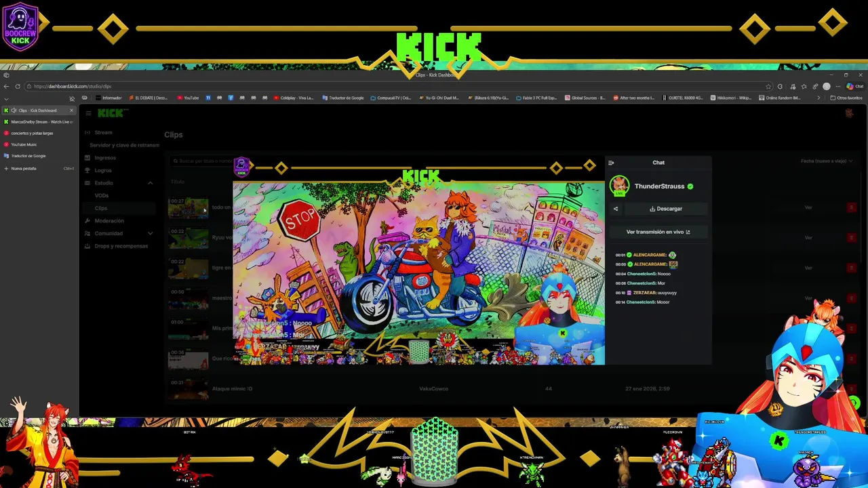Share the clip with the share icon
The image size is (868, 488).
point(616,209)
